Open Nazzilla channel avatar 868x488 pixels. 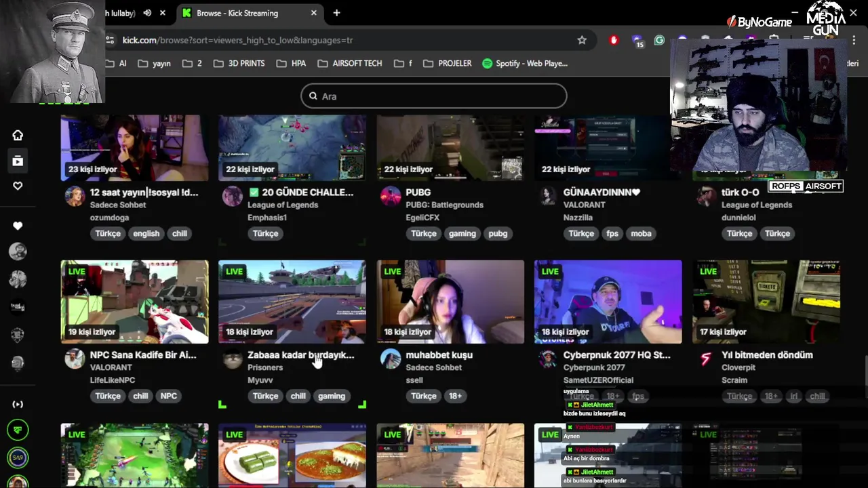click(548, 197)
